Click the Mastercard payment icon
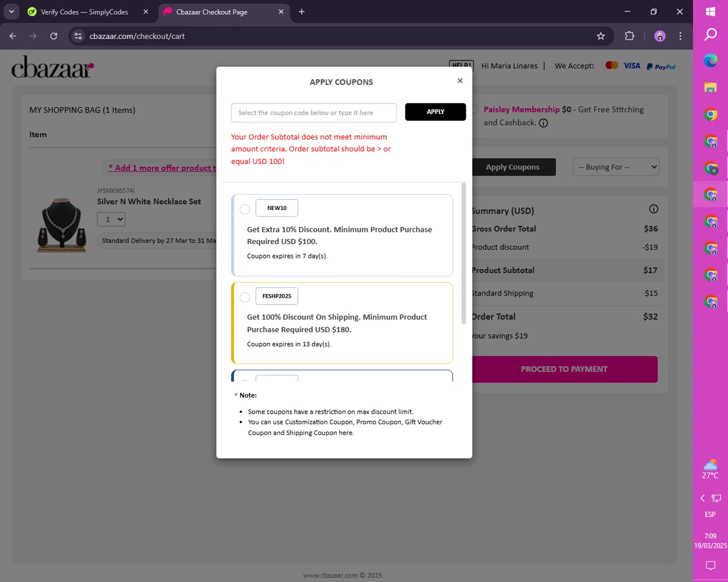Image resolution: width=728 pixels, height=582 pixels. pyautogui.click(x=612, y=65)
